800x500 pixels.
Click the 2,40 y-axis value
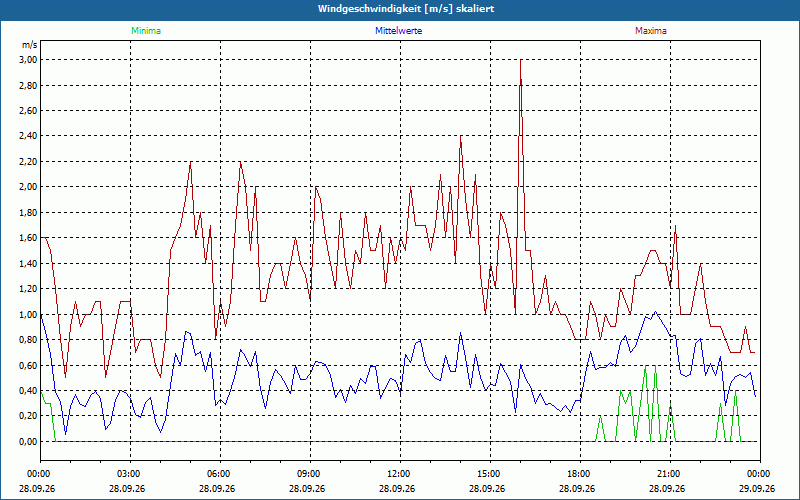pos(29,136)
